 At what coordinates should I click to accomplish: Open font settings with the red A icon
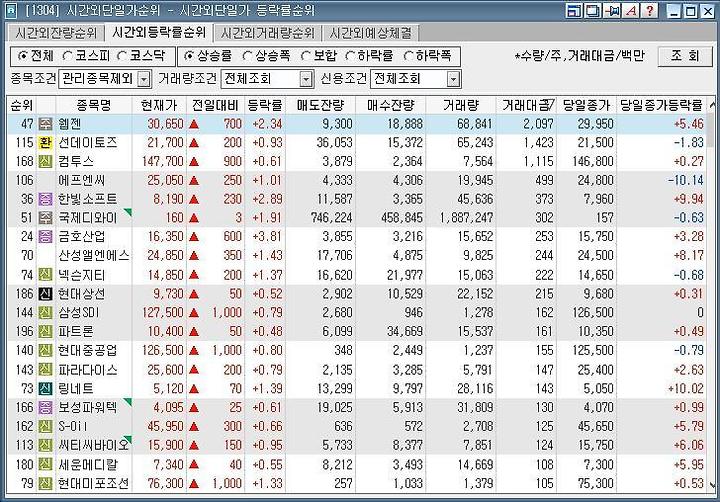point(631,11)
